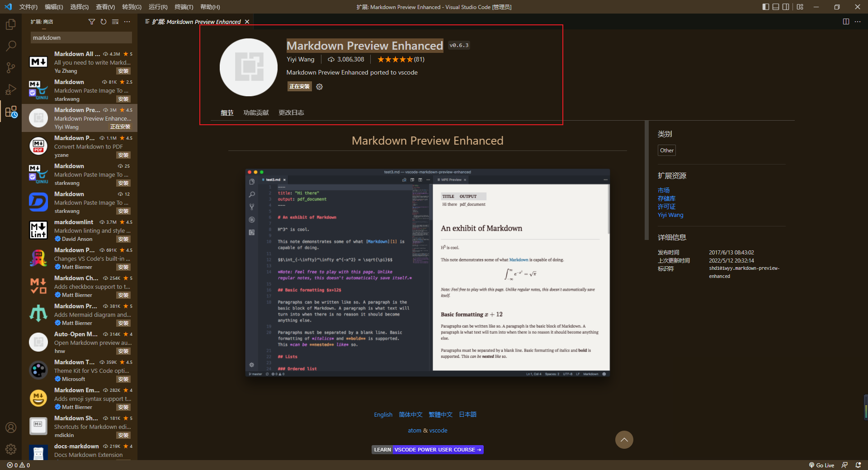Refresh the extensions list

104,22
